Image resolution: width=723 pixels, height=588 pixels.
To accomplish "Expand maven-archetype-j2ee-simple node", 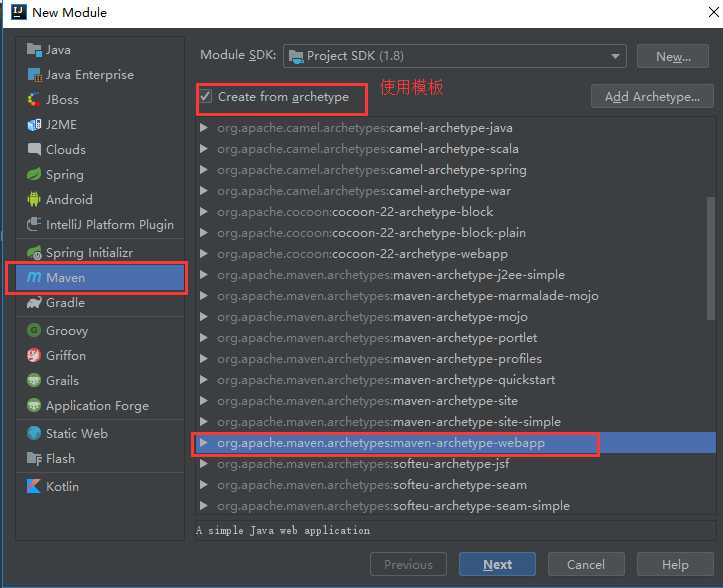I will pos(203,274).
